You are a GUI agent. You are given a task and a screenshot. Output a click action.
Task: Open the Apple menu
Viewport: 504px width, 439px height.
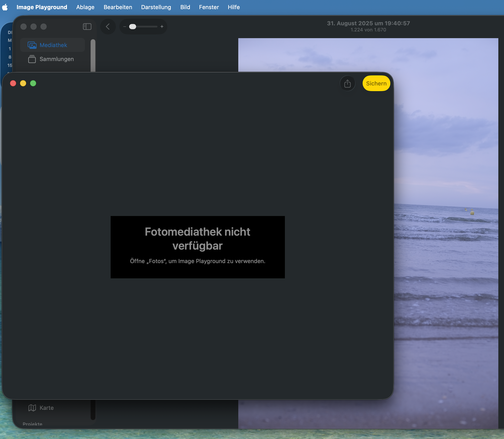[5, 7]
